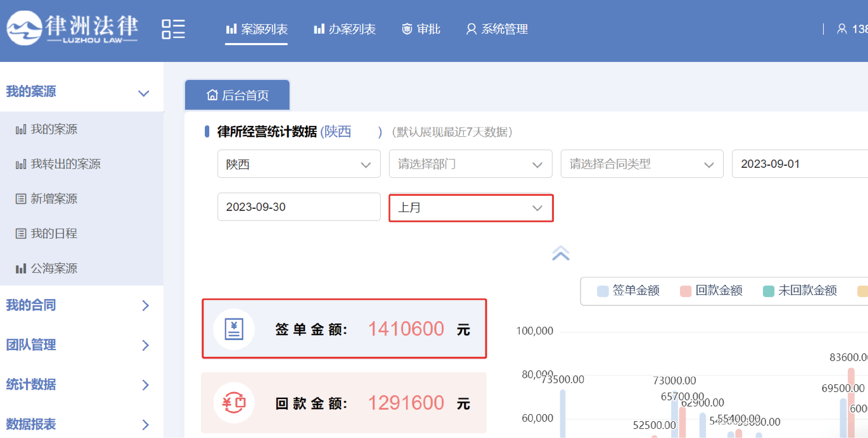Screen dimensions: 868x438
Task: Click the 100,000 axis label
Action: (534, 331)
